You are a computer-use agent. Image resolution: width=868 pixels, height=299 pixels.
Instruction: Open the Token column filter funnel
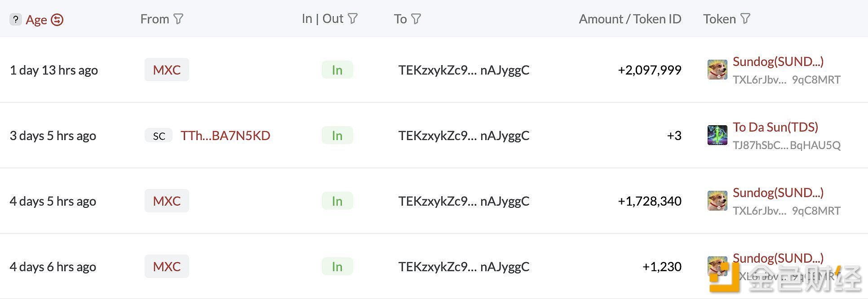point(745,18)
